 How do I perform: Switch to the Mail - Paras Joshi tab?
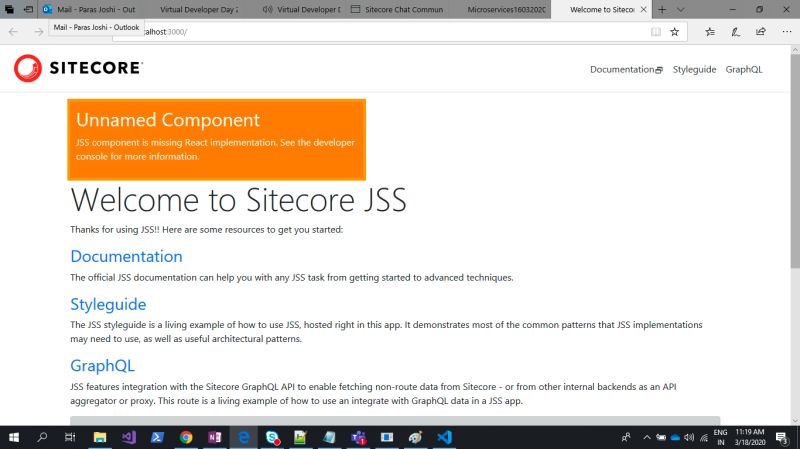coord(90,9)
